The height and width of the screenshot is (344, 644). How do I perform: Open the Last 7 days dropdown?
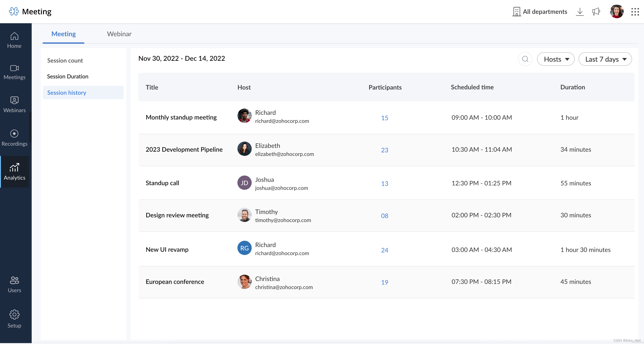tap(605, 59)
